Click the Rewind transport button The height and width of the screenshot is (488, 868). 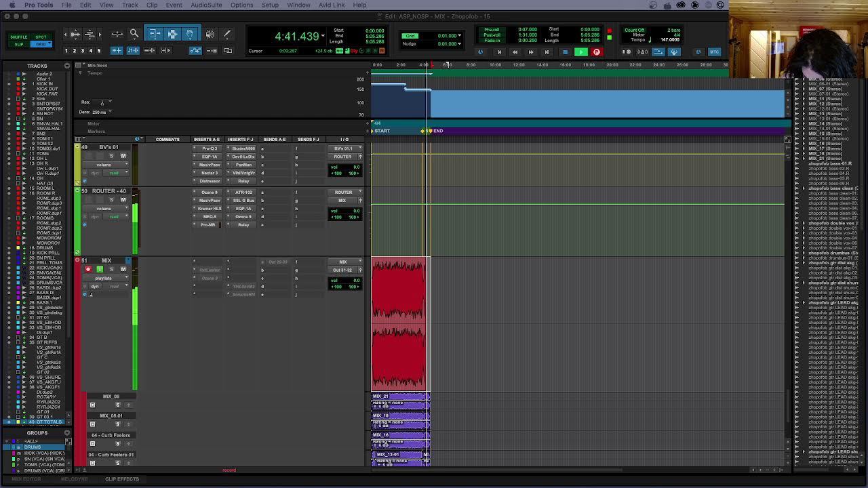click(x=515, y=52)
